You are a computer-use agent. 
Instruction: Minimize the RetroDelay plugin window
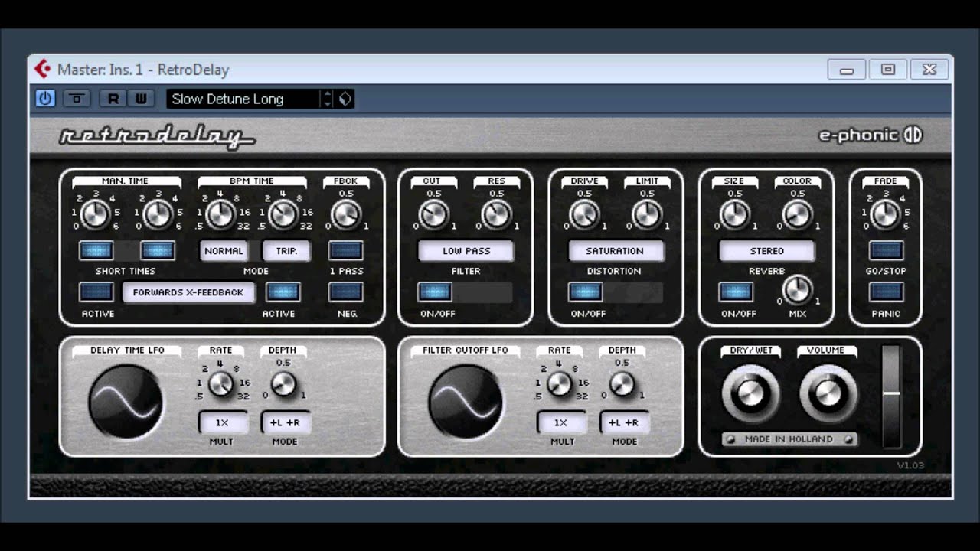point(846,70)
